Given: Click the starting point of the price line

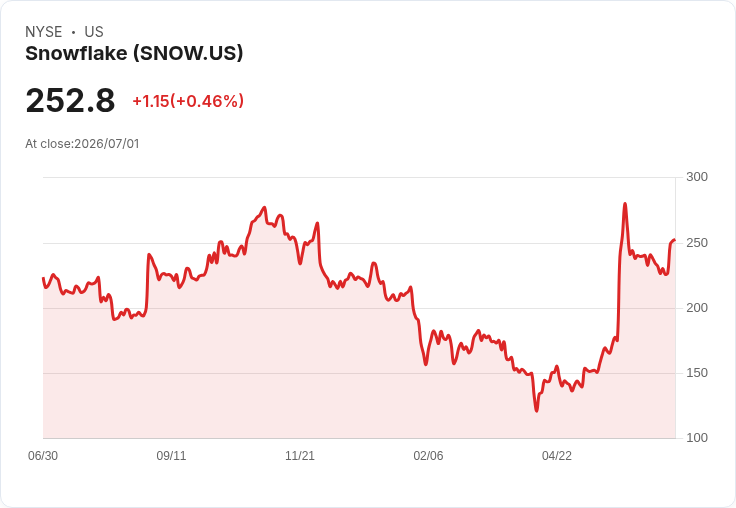Looking at the screenshot, I should [44, 278].
